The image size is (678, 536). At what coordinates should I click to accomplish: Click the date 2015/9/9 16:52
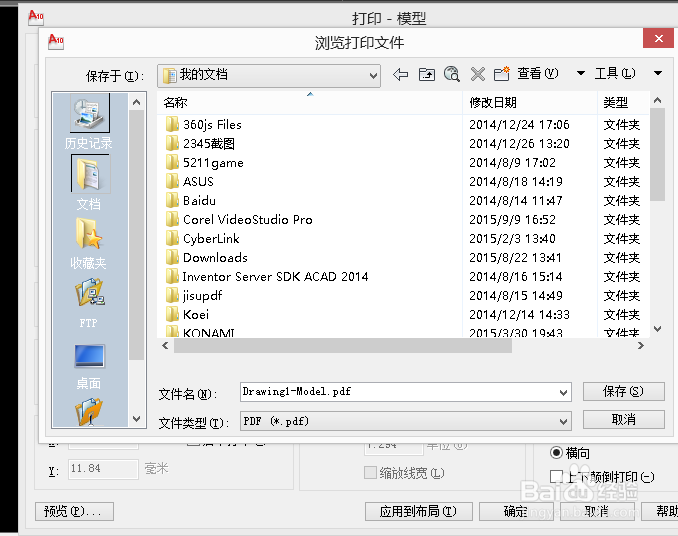pos(512,220)
